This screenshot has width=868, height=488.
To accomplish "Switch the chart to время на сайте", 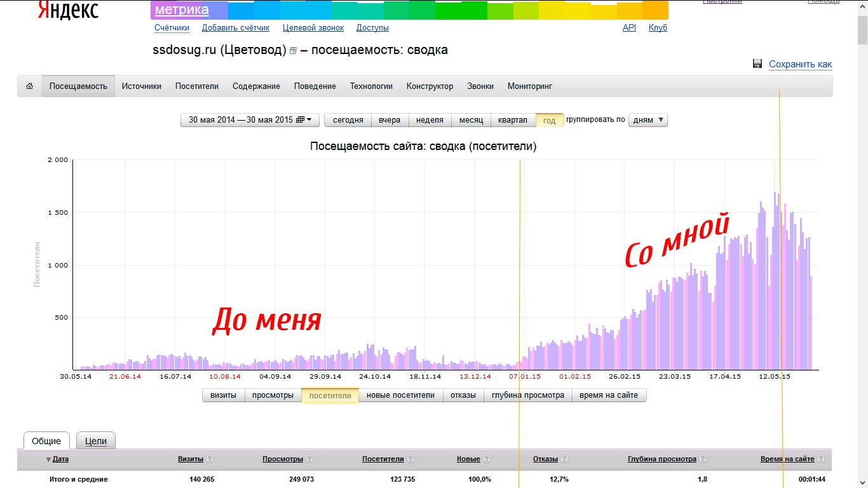I will [609, 395].
